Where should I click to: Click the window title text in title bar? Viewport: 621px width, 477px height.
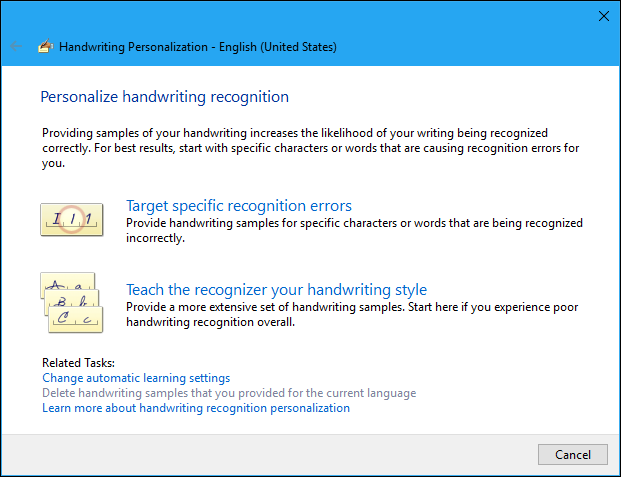(x=198, y=47)
